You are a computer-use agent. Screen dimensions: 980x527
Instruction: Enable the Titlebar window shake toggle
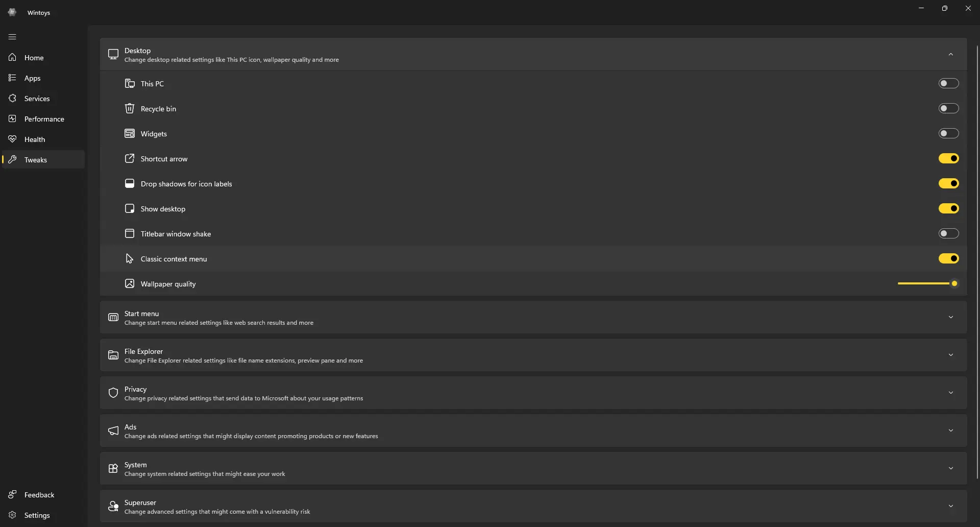coord(948,233)
